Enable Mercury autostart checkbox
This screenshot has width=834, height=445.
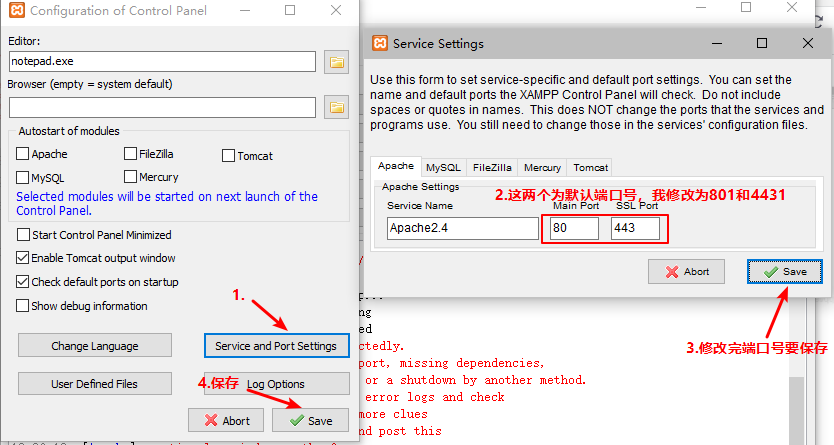pos(130,176)
